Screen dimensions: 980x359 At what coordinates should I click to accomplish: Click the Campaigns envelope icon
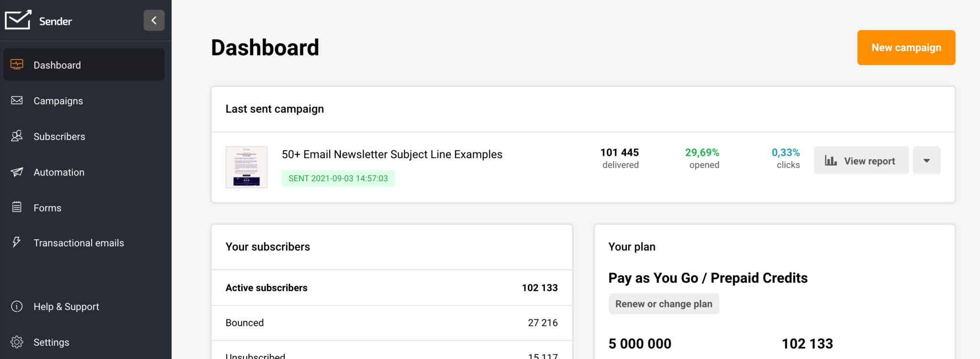(17, 100)
